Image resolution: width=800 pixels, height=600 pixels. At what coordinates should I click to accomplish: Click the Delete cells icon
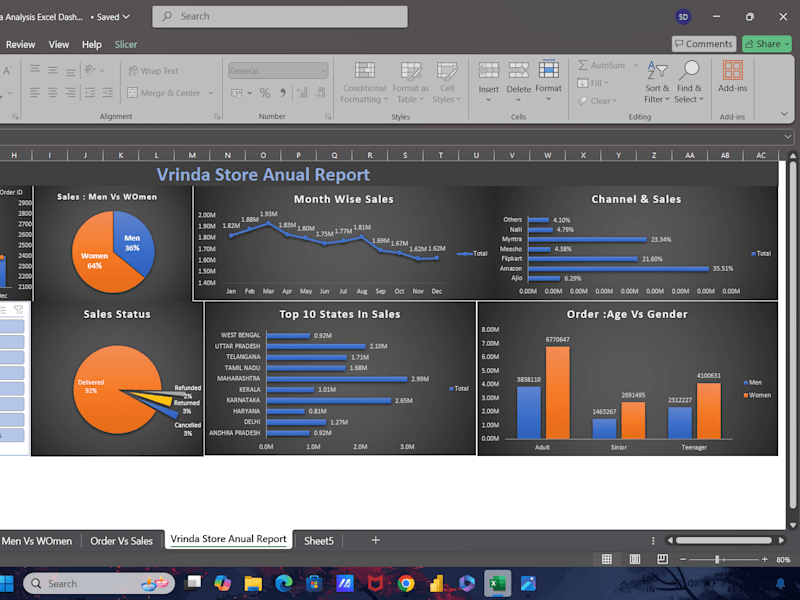(518, 70)
